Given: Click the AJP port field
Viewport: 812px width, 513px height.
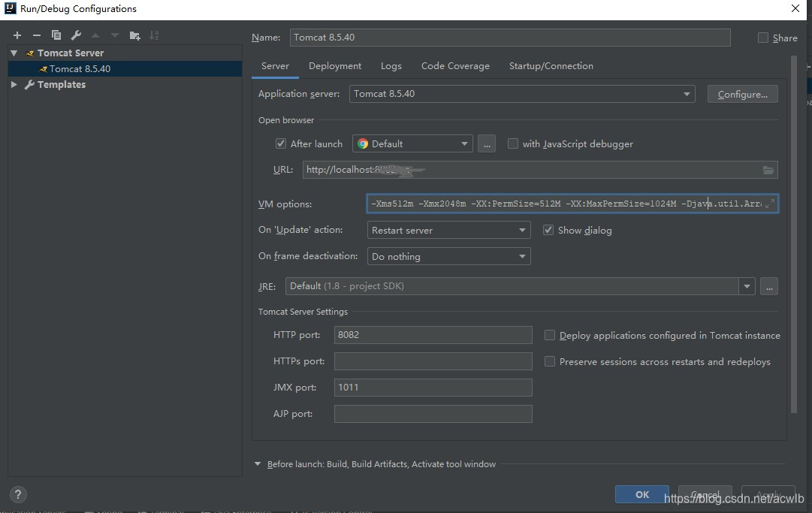Looking at the screenshot, I should pyautogui.click(x=433, y=414).
